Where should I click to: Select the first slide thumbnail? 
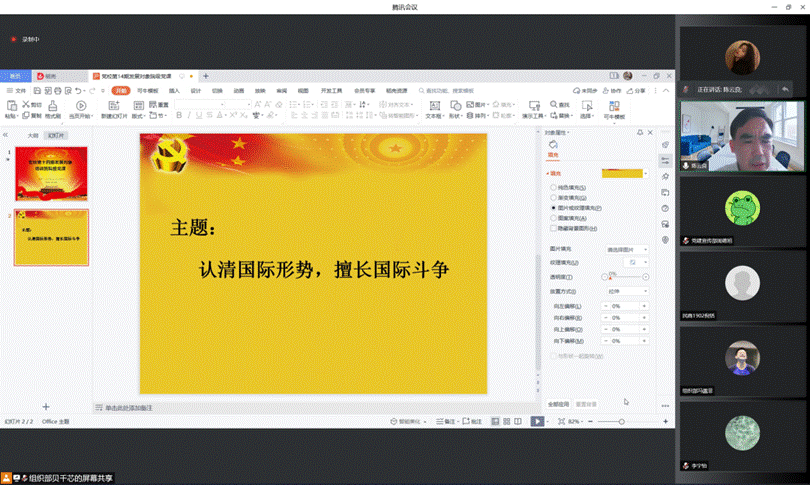click(x=51, y=172)
